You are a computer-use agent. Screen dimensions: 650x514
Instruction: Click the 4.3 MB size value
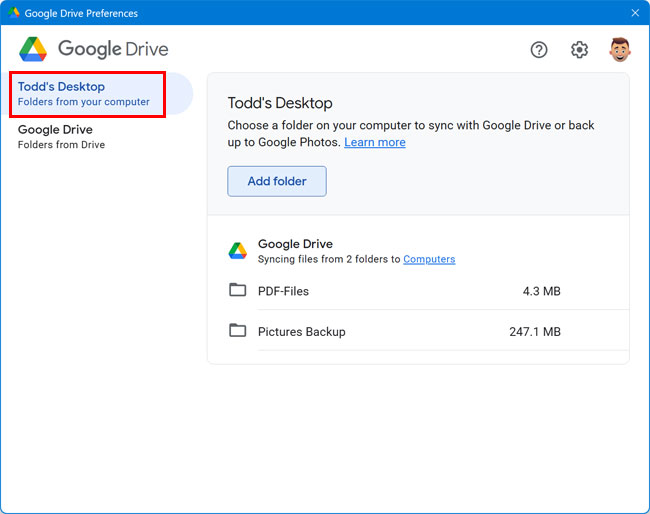point(541,291)
